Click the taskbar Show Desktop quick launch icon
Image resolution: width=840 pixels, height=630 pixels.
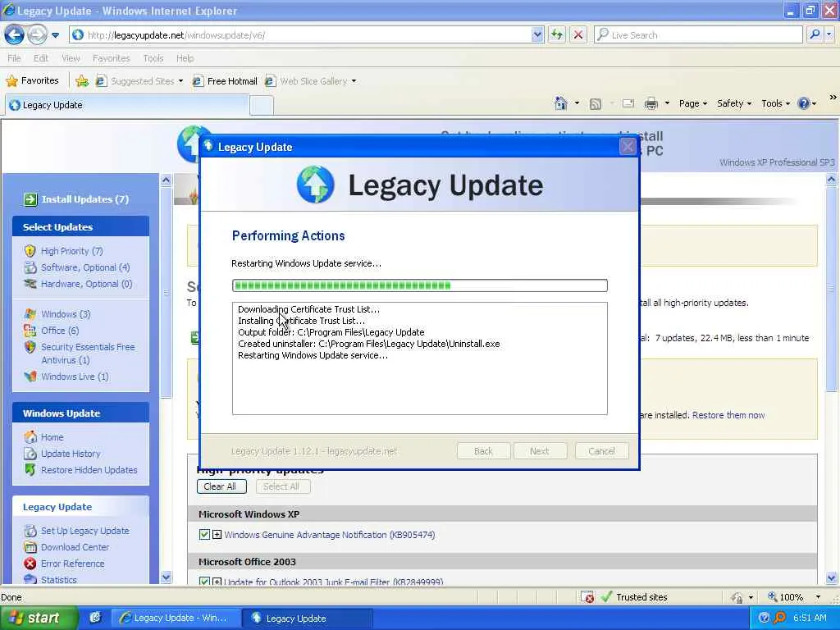tap(95, 618)
